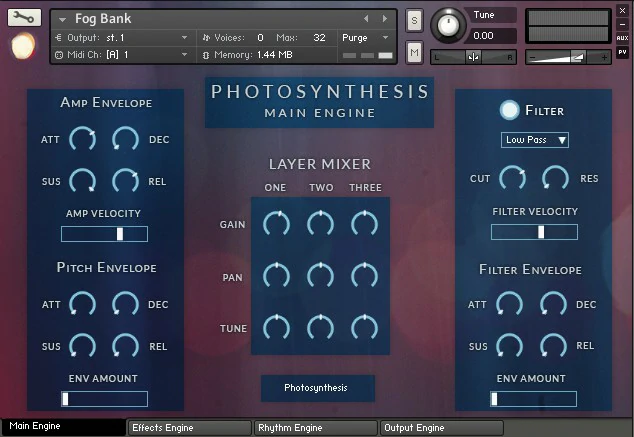Image resolution: width=634 pixels, height=437 pixels.
Task: Click Amp Envelope SUS knob
Action: [x=82, y=182]
